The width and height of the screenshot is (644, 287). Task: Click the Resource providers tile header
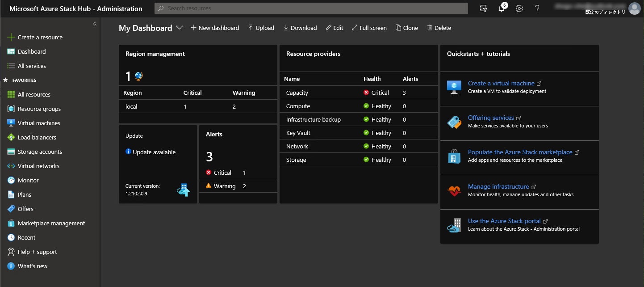[x=313, y=54]
